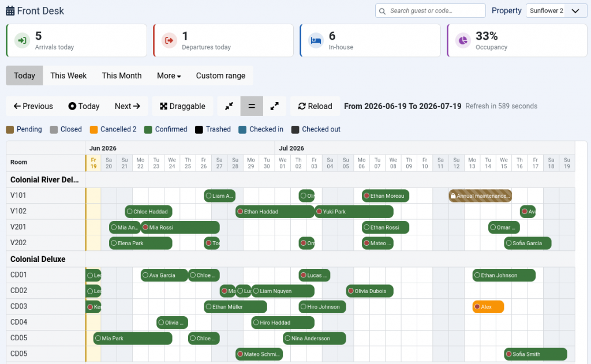Open Olivia Dubois booking on CD02

tap(370, 291)
